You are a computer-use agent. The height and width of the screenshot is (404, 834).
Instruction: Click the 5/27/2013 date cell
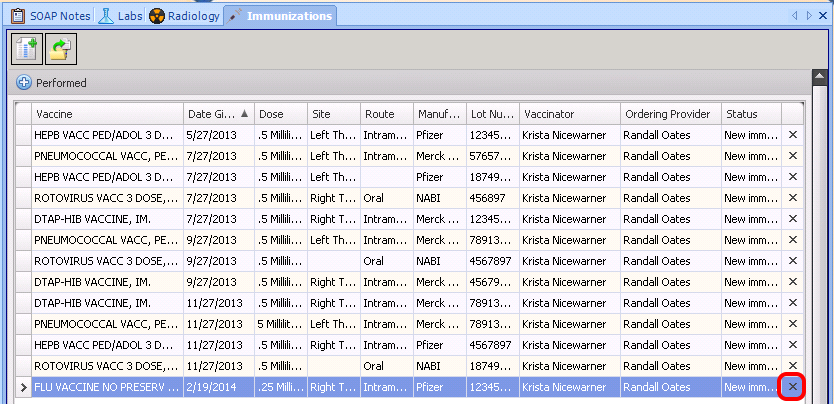click(x=219, y=135)
